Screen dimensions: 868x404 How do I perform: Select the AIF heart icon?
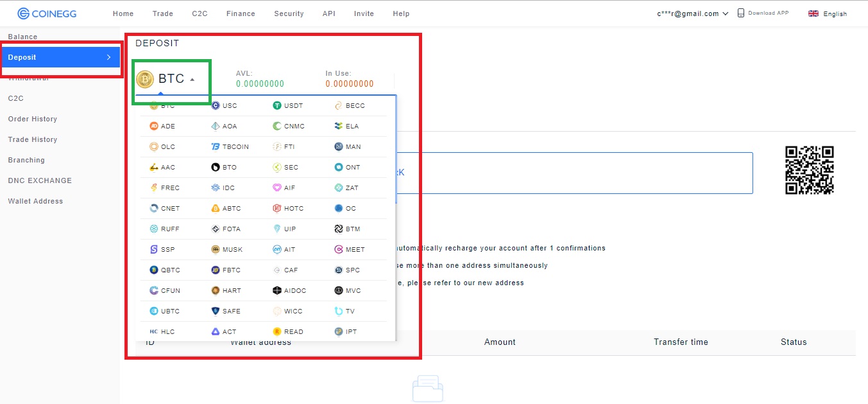(x=277, y=188)
